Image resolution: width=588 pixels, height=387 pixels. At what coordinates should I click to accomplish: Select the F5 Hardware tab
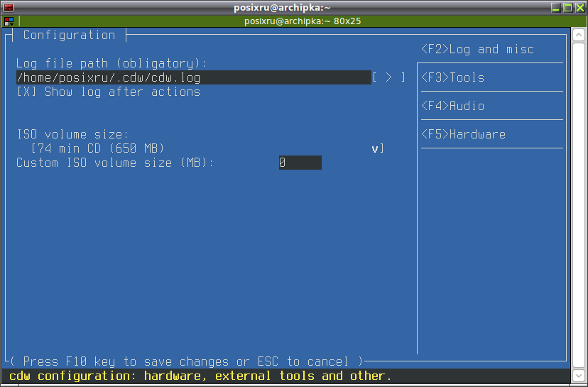[463, 135]
